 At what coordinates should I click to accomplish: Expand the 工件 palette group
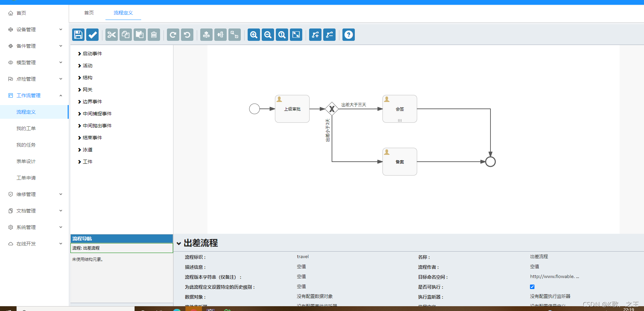tap(85, 162)
